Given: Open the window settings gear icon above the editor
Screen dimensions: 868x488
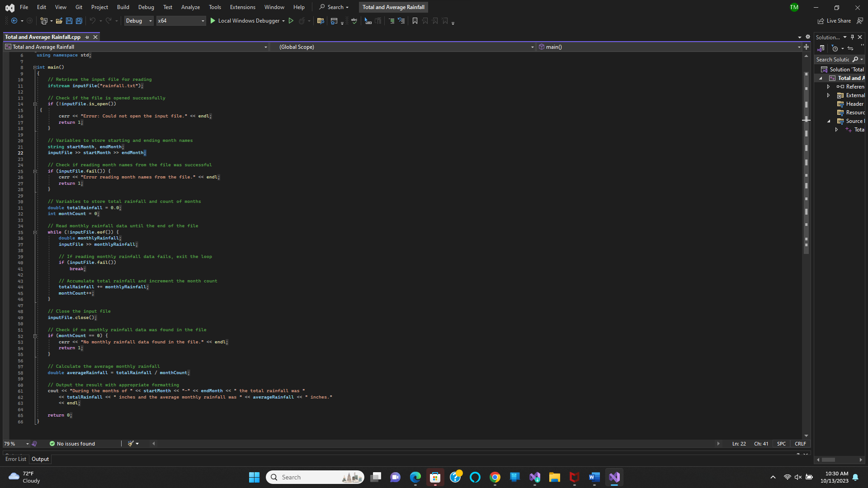Looking at the screenshot, I should point(808,37).
